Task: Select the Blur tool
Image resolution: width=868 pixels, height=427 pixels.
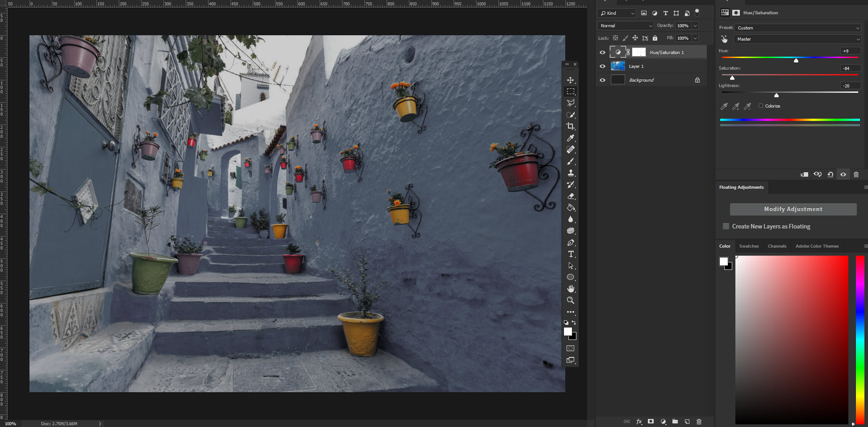Action: pos(571,219)
